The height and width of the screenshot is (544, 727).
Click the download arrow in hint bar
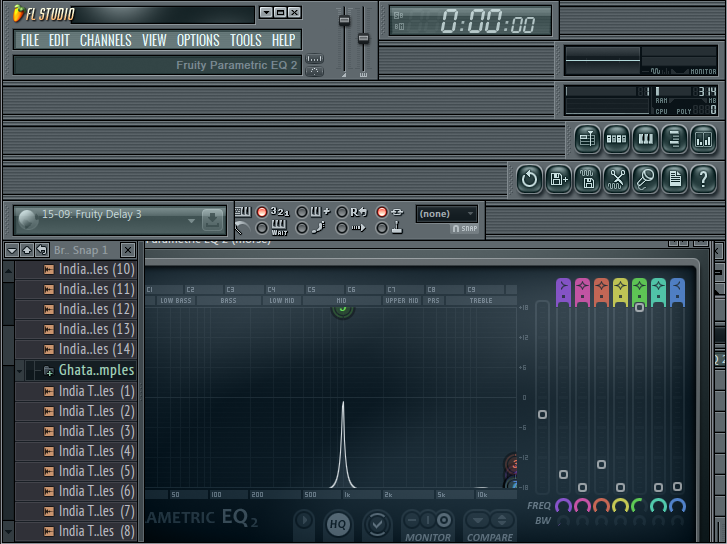coord(212,220)
